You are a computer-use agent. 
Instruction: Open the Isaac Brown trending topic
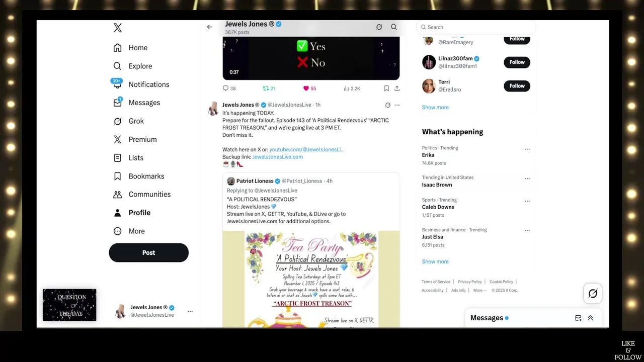point(437,185)
